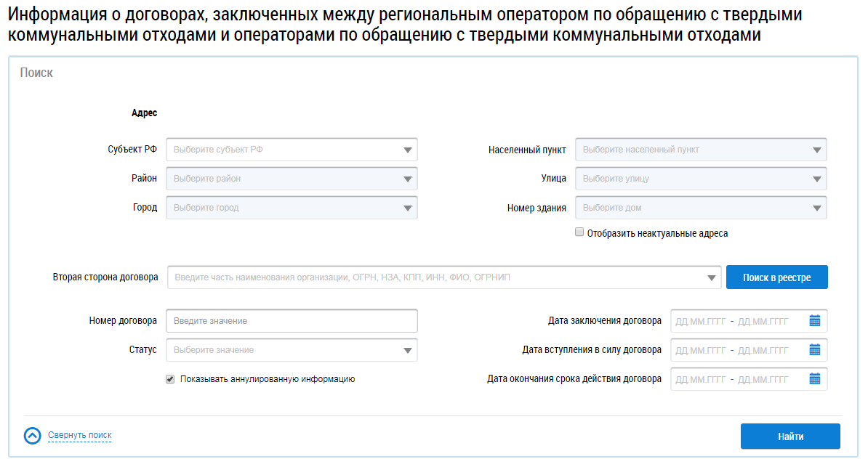Open calendar for Дата заключения договора
Screen dimensions: 868x467
coord(814,321)
